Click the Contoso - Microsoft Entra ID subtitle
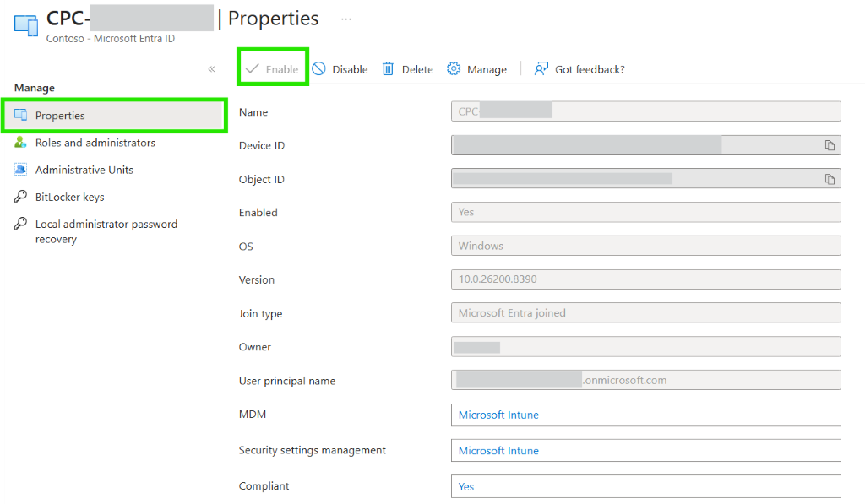The image size is (865, 504). (111, 39)
